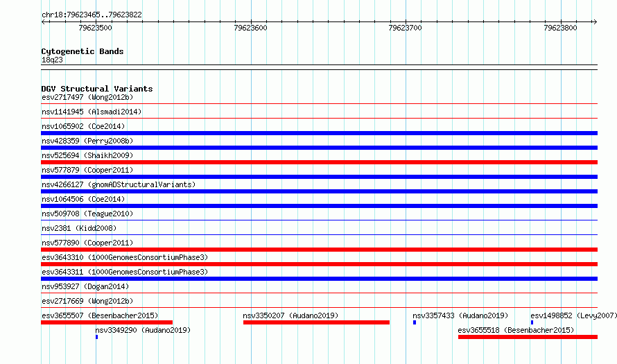Click the esv2717497 (Wong2012b) variant label

click(x=87, y=97)
